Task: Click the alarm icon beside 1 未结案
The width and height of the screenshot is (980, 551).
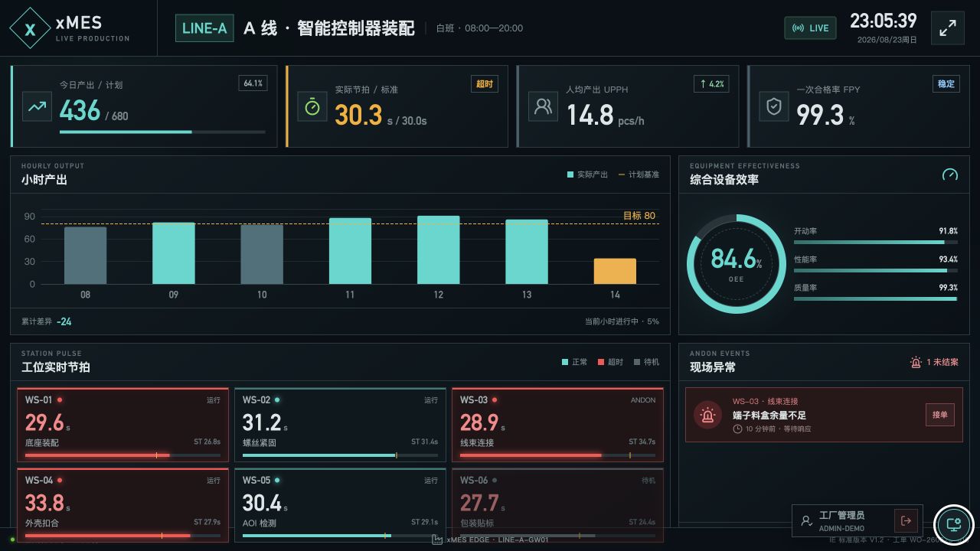Action: pos(916,362)
